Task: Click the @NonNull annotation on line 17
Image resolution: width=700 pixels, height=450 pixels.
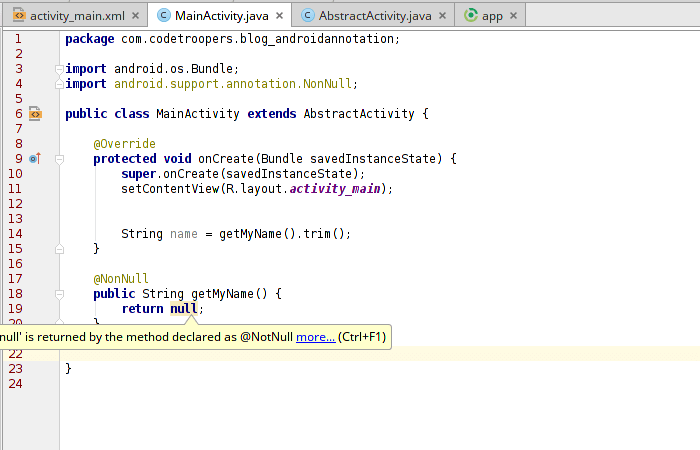Action: [121, 279]
